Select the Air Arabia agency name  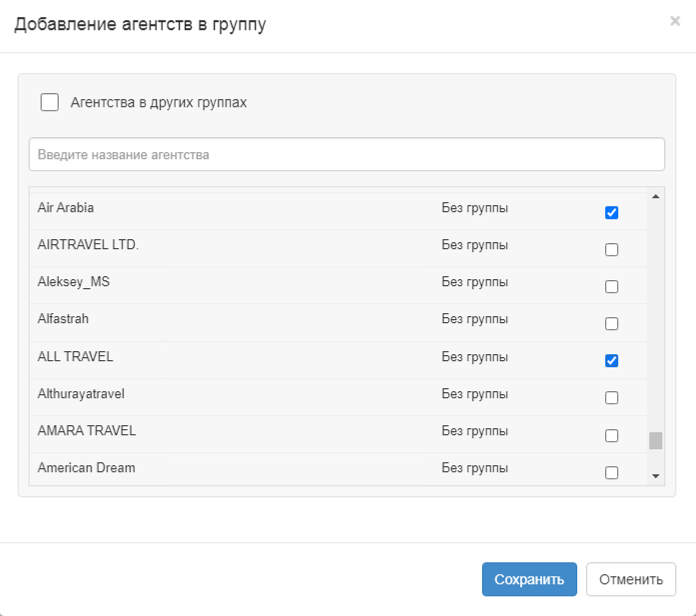(x=66, y=208)
